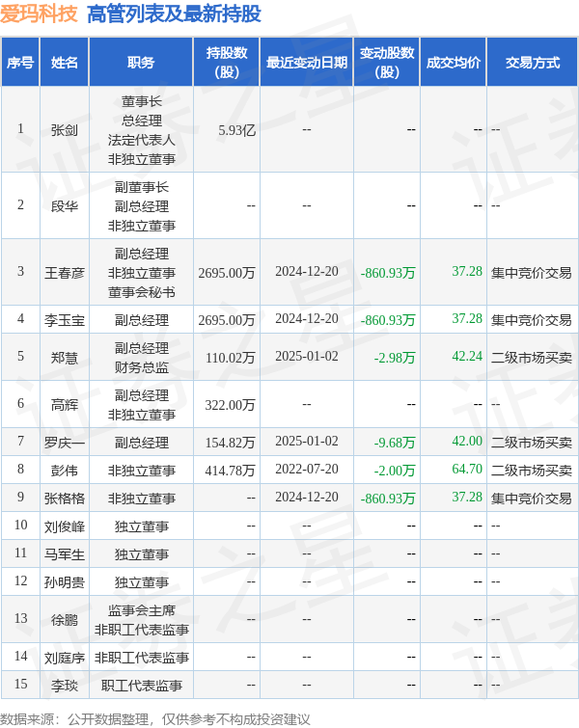This screenshot has height=728, width=579.
Task: Click the name 李琰
Action: tap(64, 686)
